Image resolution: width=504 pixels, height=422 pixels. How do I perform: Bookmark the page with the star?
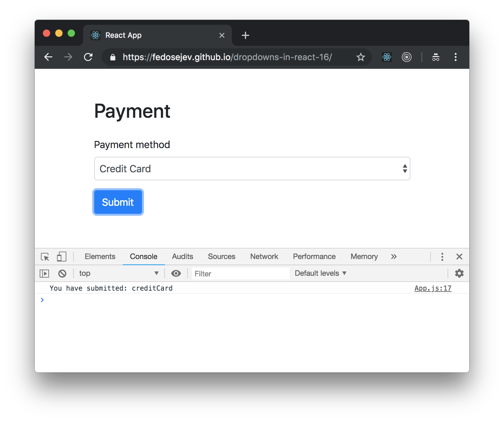[360, 57]
